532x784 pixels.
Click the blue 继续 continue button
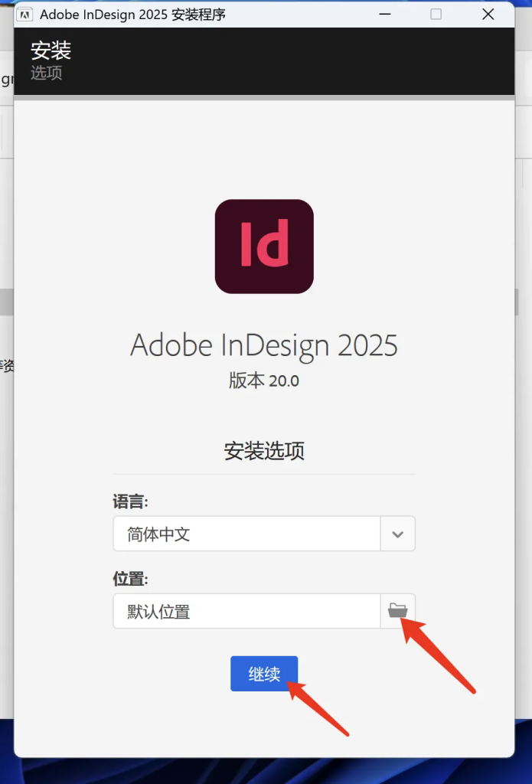coord(264,674)
